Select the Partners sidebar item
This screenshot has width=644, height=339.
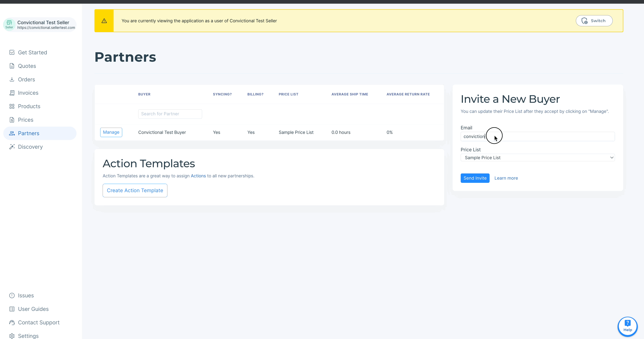tap(40, 133)
